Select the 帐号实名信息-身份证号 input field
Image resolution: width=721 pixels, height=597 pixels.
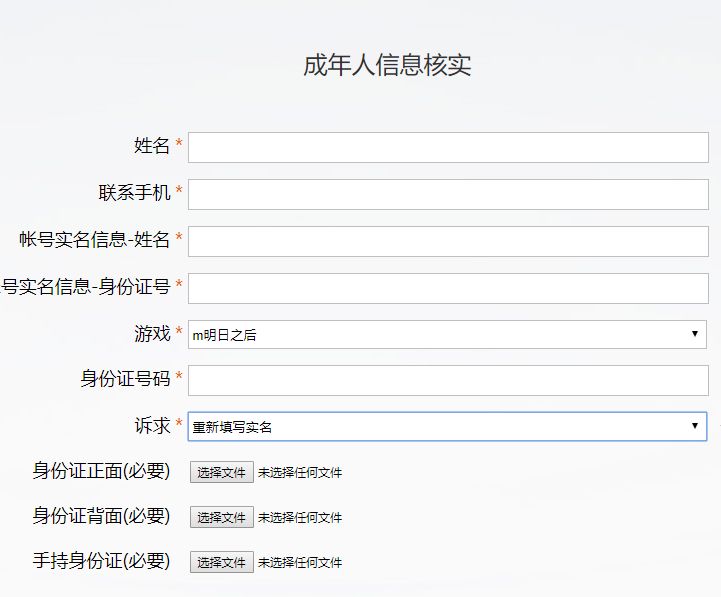(448, 288)
